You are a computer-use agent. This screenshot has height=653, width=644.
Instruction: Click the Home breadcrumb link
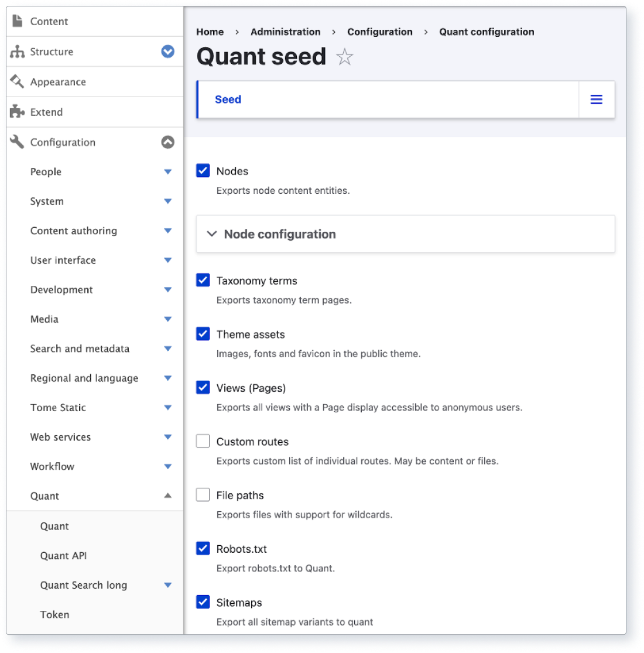210,32
